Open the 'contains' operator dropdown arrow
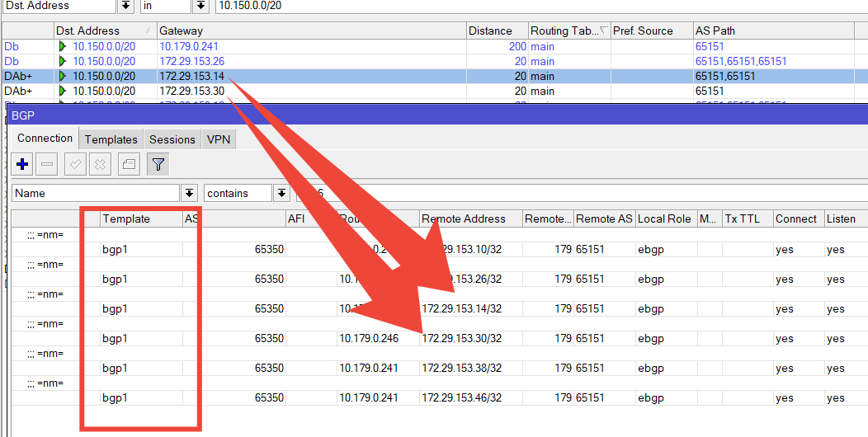 [282, 193]
